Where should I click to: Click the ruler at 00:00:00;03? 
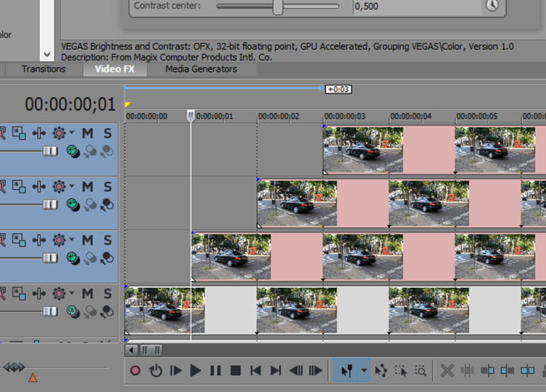pyautogui.click(x=345, y=116)
